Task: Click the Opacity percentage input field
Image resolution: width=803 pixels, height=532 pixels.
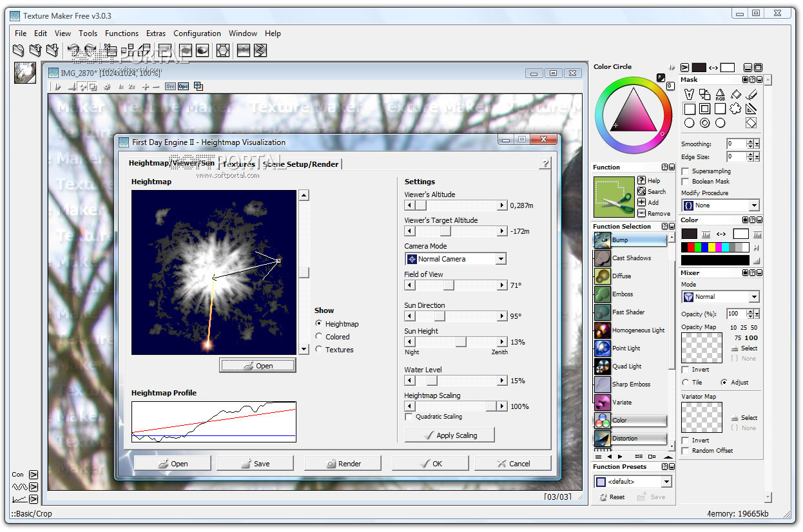Action: [735, 314]
